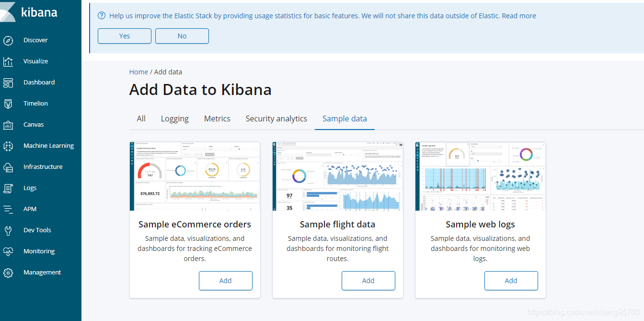The image size is (644, 321).
Task: Open the Metrics tab
Action: coord(217,119)
